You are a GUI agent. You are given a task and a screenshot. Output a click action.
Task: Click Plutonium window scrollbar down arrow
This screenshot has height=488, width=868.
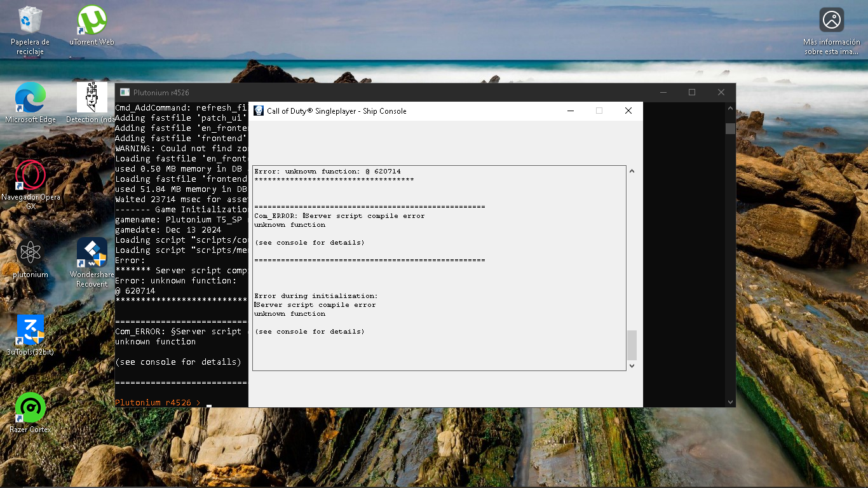[x=730, y=402]
